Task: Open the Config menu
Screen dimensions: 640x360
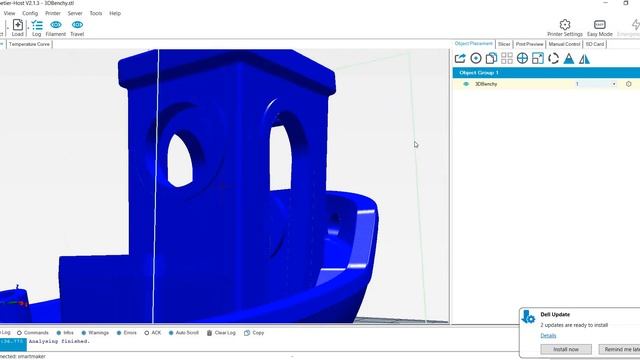Action: click(30, 13)
